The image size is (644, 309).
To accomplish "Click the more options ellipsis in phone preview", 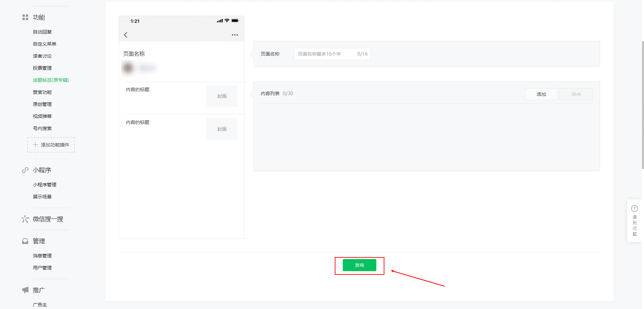I will (x=235, y=35).
